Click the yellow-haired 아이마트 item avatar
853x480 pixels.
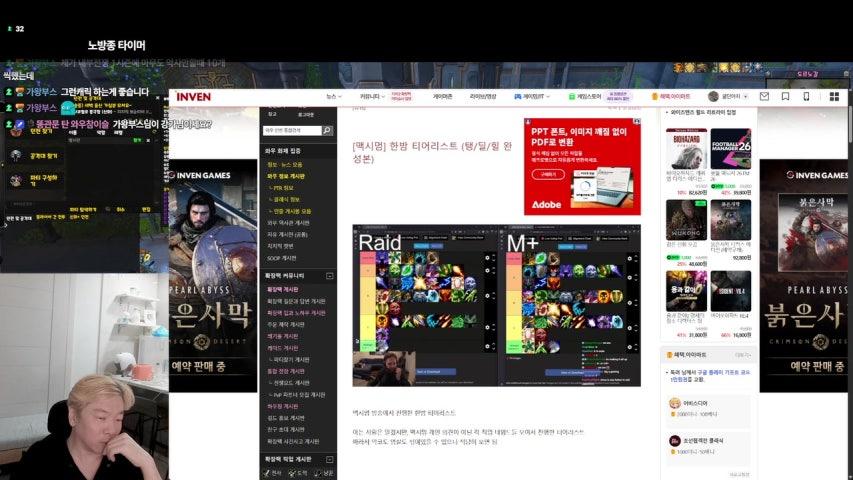pyautogui.click(x=675, y=403)
